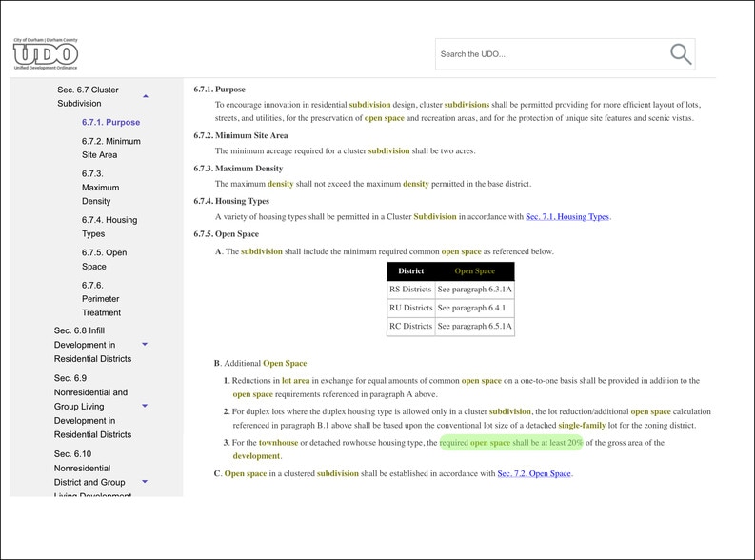Open Sec. 6.7 Cluster Subdivision in sidebar
The width and height of the screenshot is (755, 560).
click(x=88, y=96)
